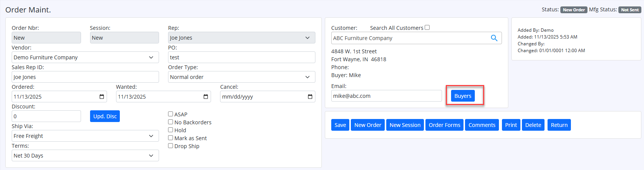Tick the Mark as Sent checkbox

point(171,138)
